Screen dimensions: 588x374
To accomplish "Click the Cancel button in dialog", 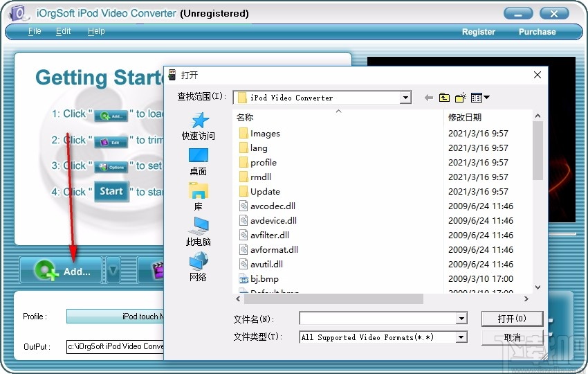I will 512,337.
